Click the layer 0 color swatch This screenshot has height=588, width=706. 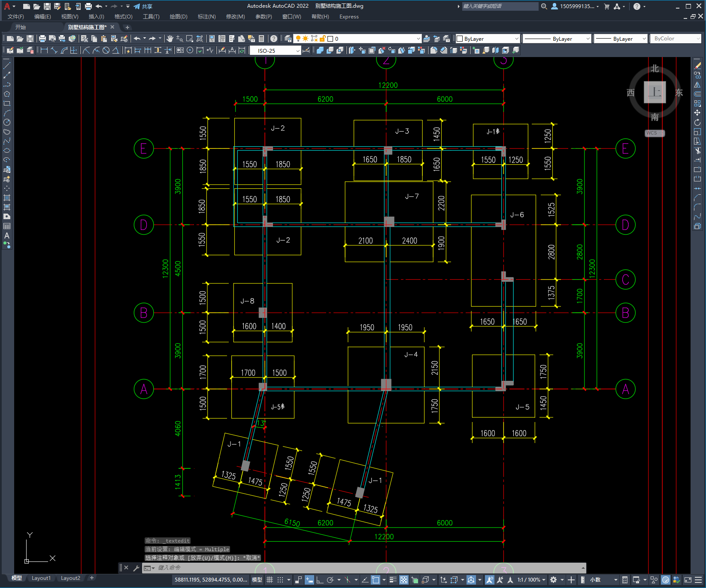(x=330, y=39)
